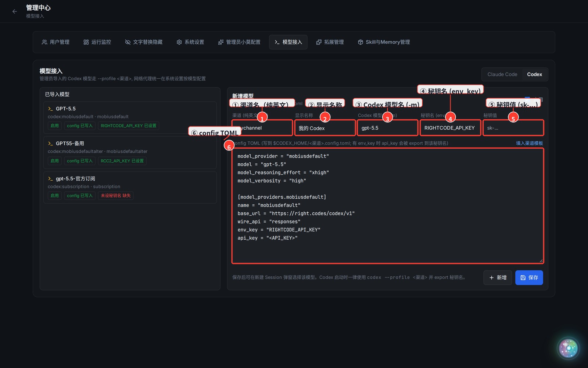Switch to Claude Code mode
The width and height of the screenshot is (588, 368).
pyautogui.click(x=502, y=74)
